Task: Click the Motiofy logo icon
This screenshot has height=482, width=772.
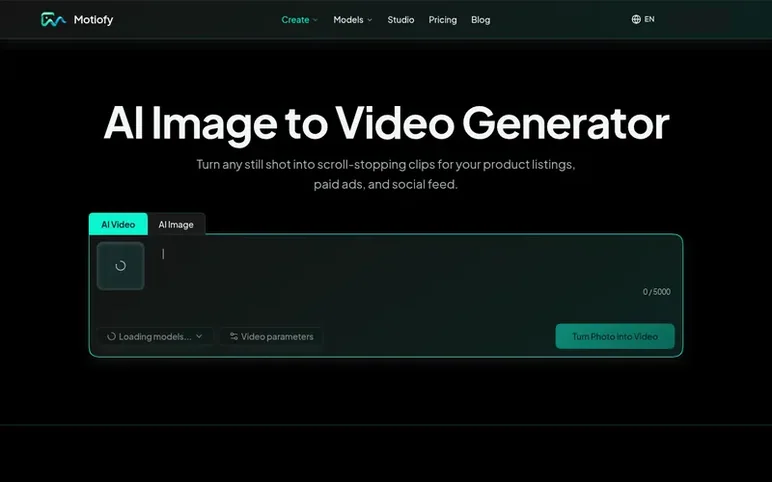Action: pyautogui.click(x=53, y=20)
